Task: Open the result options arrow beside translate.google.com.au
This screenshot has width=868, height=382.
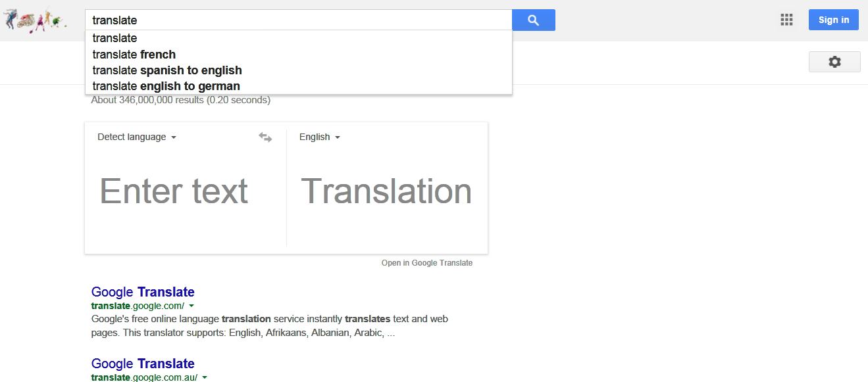Action: click(x=204, y=377)
